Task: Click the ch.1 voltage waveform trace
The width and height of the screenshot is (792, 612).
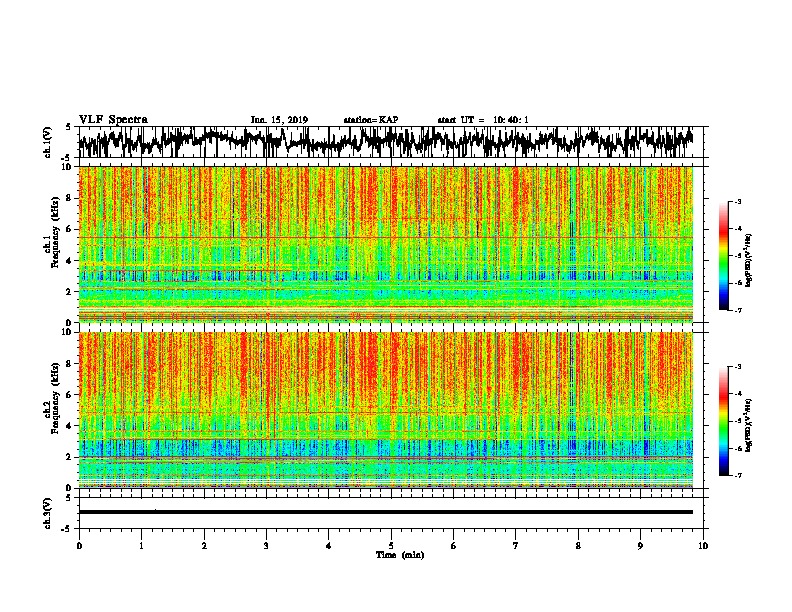Action: point(386,142)
